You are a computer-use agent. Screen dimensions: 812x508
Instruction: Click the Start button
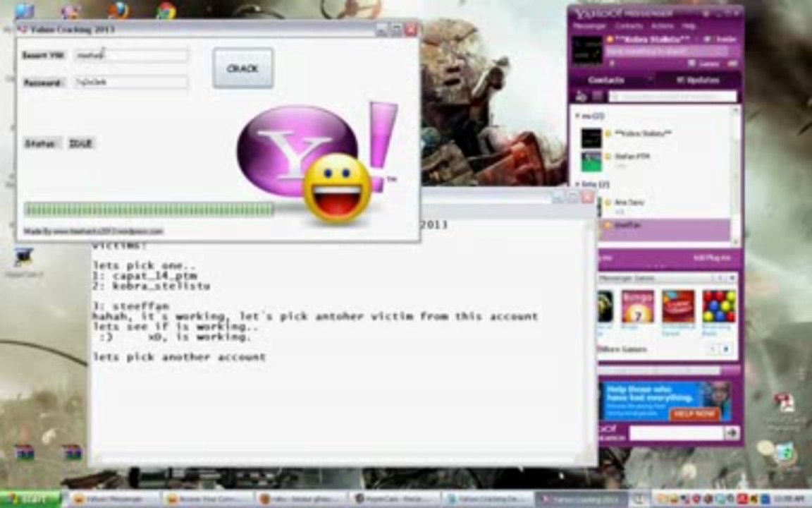point(30,500)
